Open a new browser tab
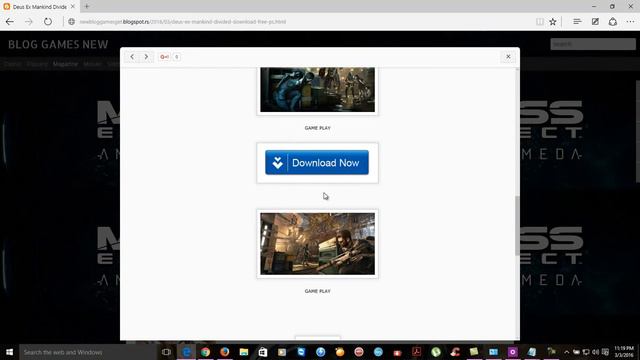 [x=87, y=6]
